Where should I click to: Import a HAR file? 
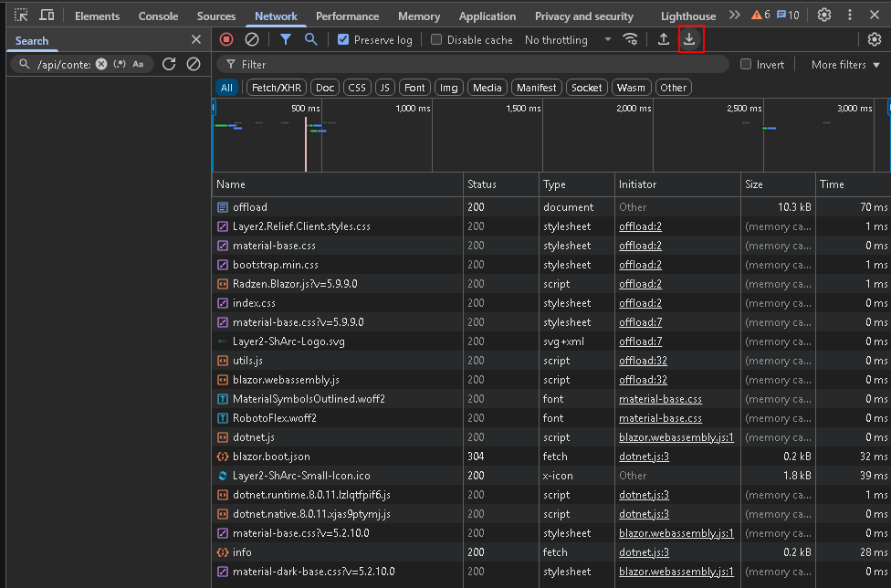click(x=664, y=39)
